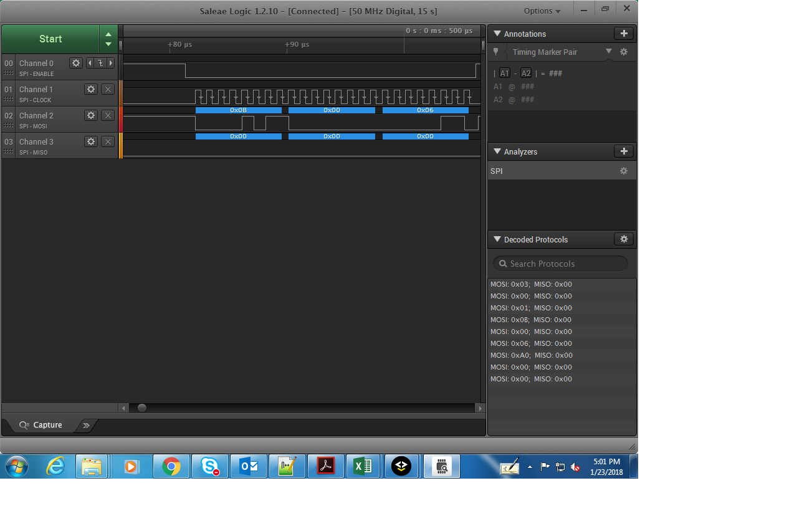The image size is (812, 521).
Task: Add a new analyzer with plus
Action: point(624,151)
